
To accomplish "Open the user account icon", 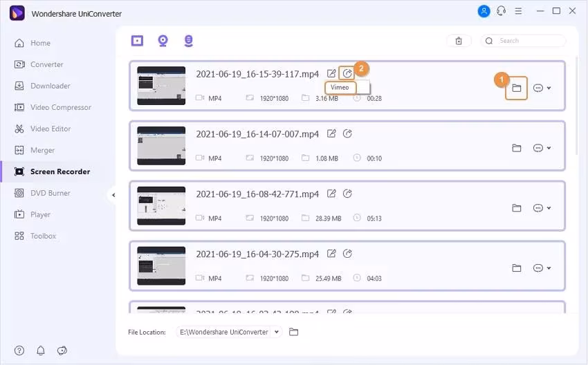I will 484,11.
